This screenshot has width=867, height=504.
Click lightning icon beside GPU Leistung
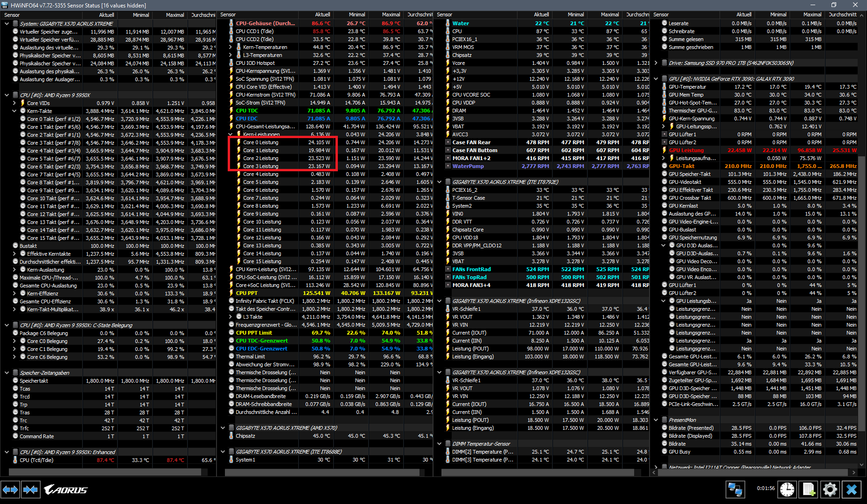[664, 150]
